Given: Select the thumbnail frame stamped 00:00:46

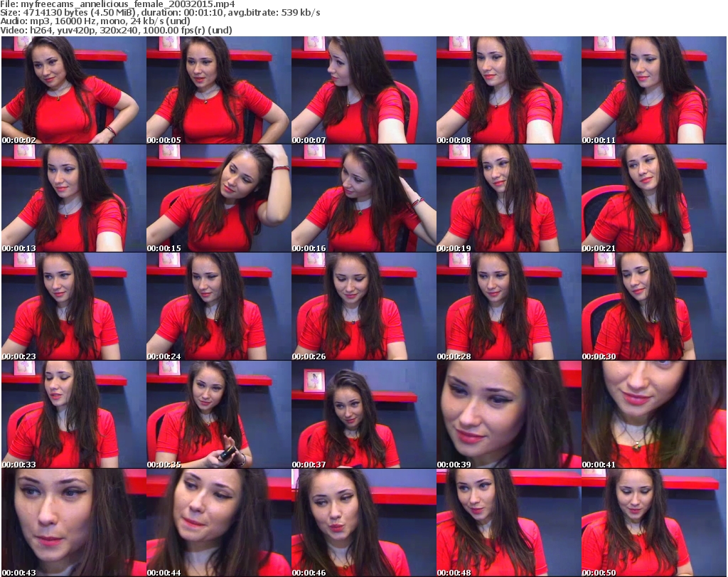Looking at the screenshot, I should (363, 523).
